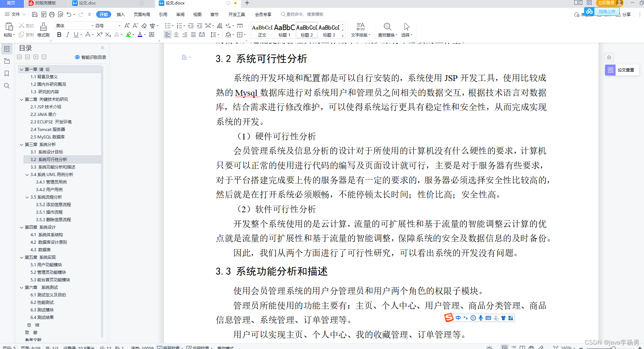This screenshot has height=349, width=644.
Task: Collapse 第六章 系统测试 tree node
Action: (22, 287)
